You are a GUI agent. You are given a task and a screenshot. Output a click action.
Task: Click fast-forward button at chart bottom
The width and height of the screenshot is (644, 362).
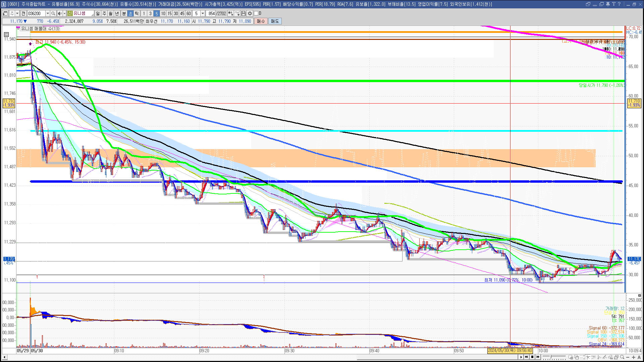click(x=538, y=357)
